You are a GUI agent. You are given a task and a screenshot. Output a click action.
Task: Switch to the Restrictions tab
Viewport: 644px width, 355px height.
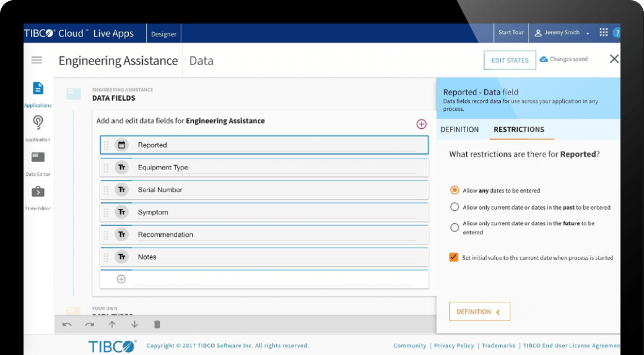pos(519,129)
